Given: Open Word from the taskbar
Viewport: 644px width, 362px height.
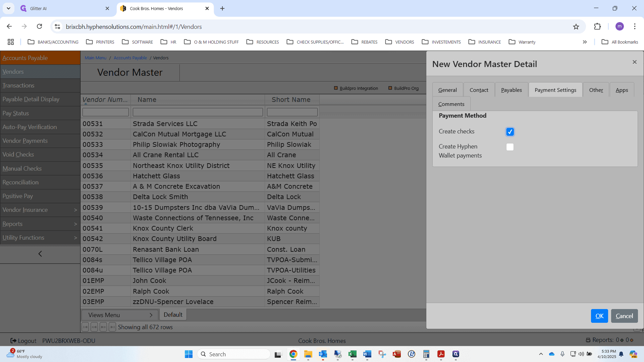Looking at the screenshot, I should click(367, 354).
